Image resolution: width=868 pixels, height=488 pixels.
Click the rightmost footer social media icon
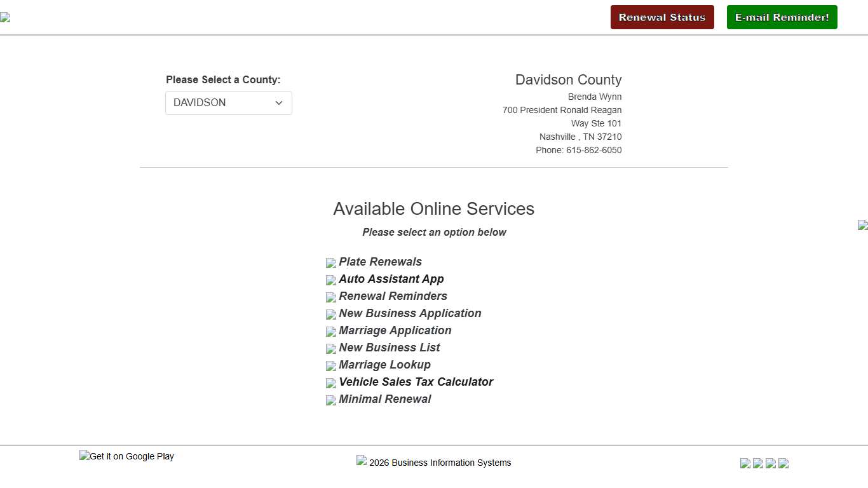tap(783, 463)
